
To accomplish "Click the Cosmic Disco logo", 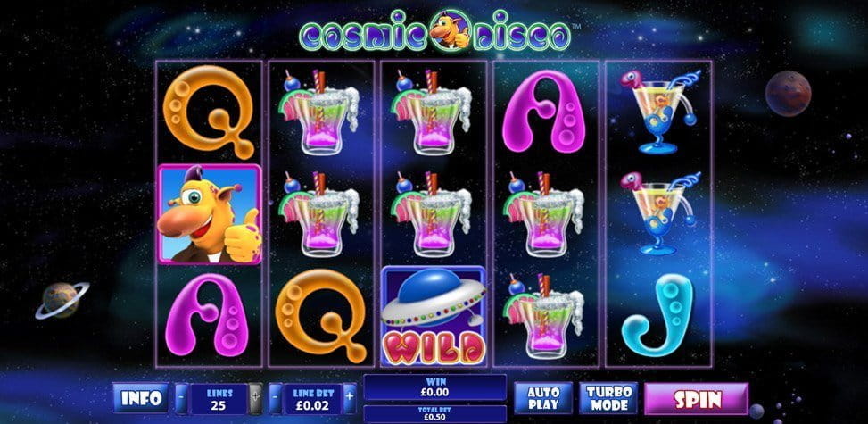I will tap(437, 33).
